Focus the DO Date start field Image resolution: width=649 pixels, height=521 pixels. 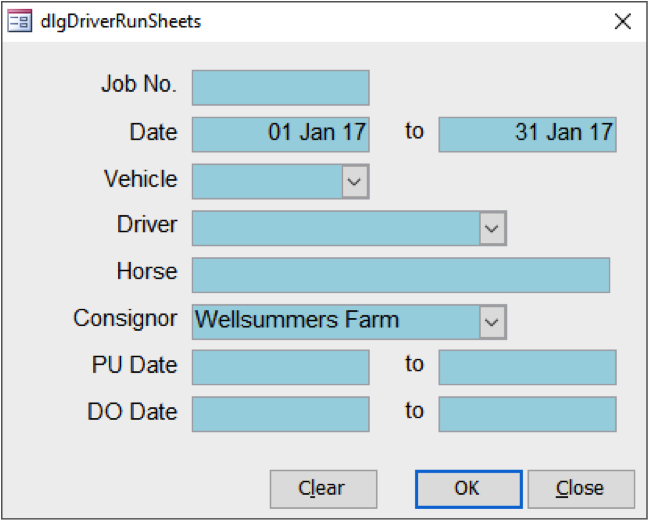tap(281, 414)
